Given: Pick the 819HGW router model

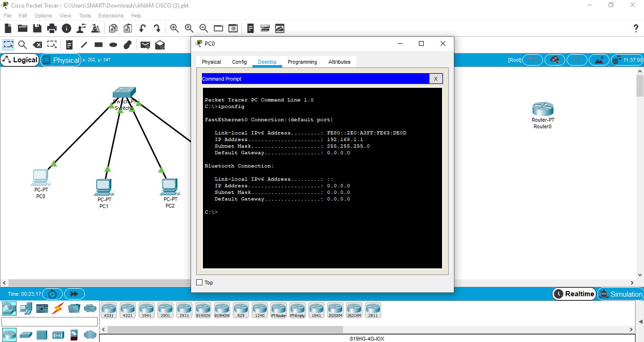Looking at the screenshot, I should (222, 310).
